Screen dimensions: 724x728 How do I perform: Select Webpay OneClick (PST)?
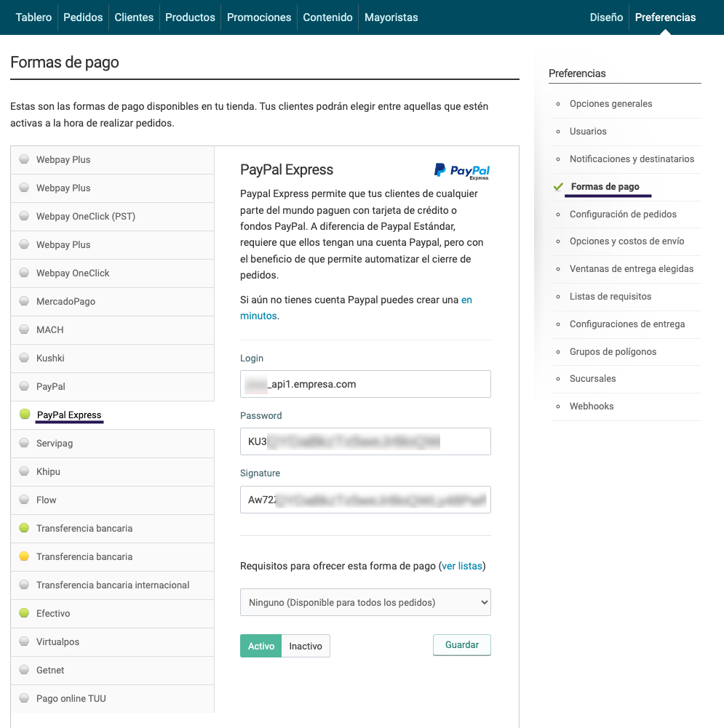(x=112, y=216)
